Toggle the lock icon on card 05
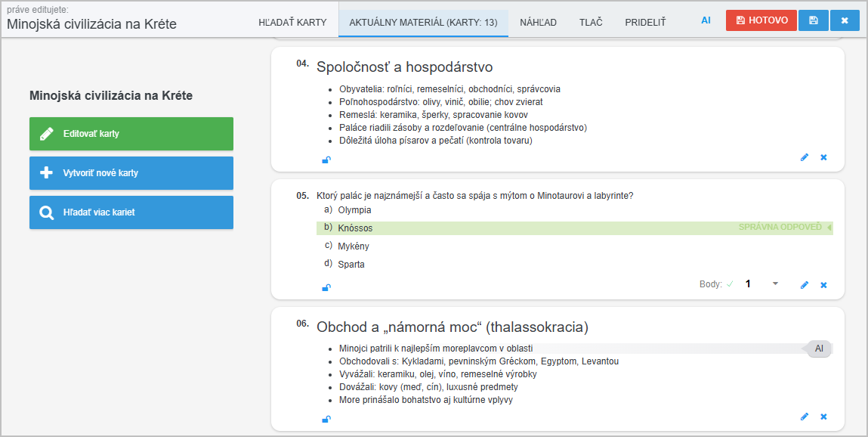 click(x=326, y=287)
